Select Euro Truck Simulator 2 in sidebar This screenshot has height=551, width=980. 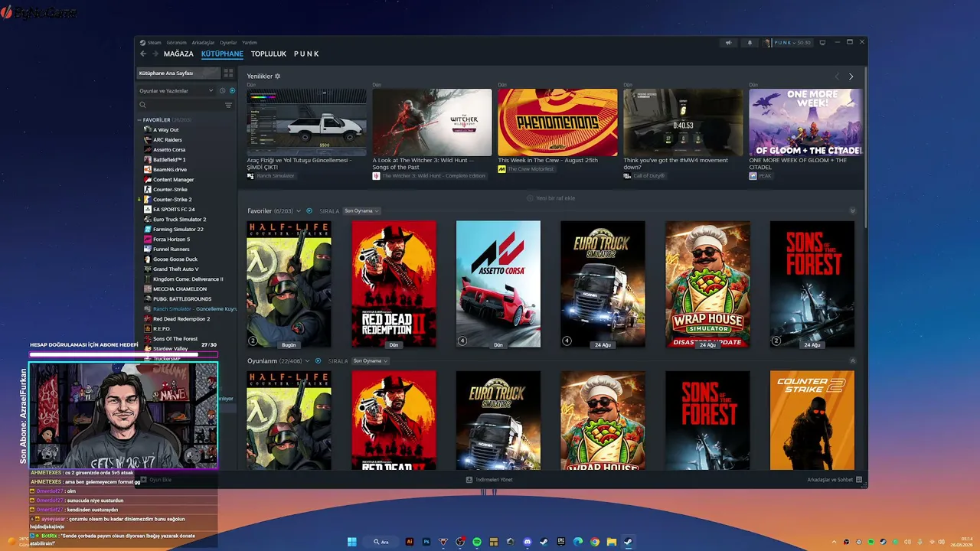click(x=179, y=220)
